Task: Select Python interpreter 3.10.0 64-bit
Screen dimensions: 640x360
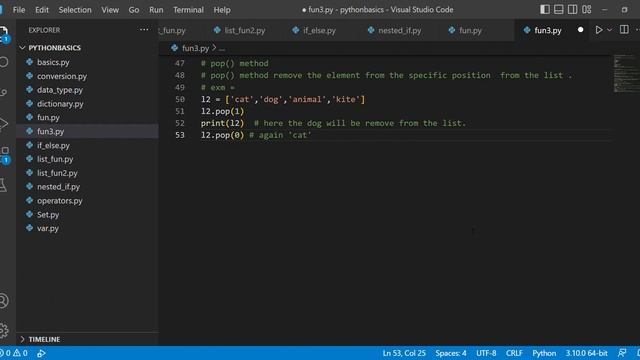Action: (587, 353)
